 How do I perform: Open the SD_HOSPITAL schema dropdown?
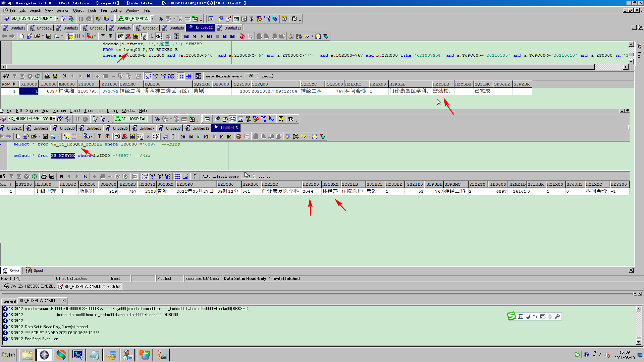[x=152, y=19]
